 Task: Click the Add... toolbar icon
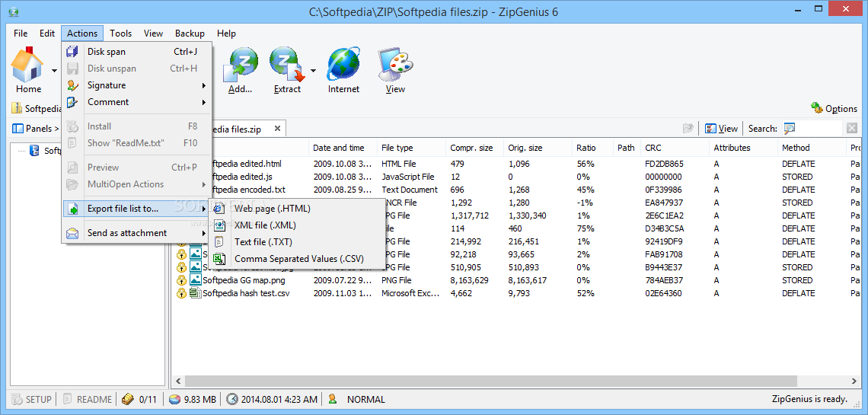[x=240, y=65]
